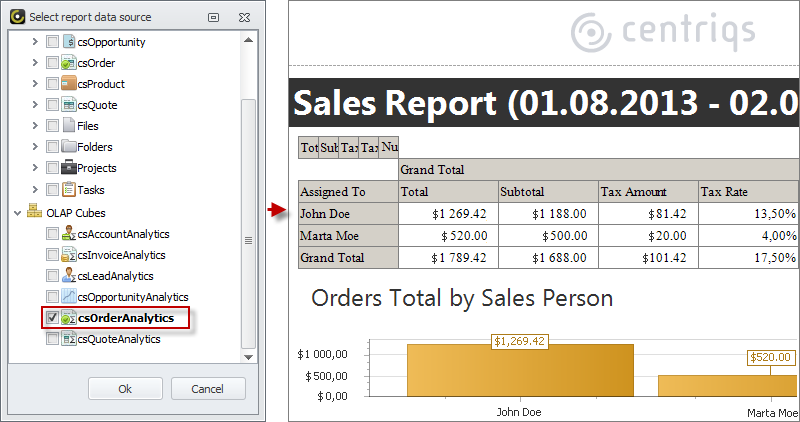Check the csInvoiceAnalytics checkbox
The height and width of the screenshot is (422, 800).
tap(52, 255)
